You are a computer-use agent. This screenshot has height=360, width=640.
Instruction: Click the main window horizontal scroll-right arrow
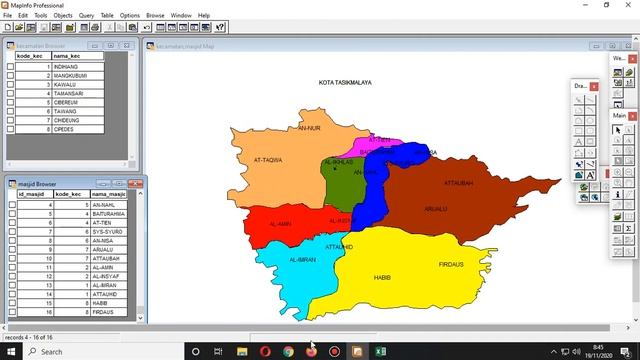pos(628,328)
